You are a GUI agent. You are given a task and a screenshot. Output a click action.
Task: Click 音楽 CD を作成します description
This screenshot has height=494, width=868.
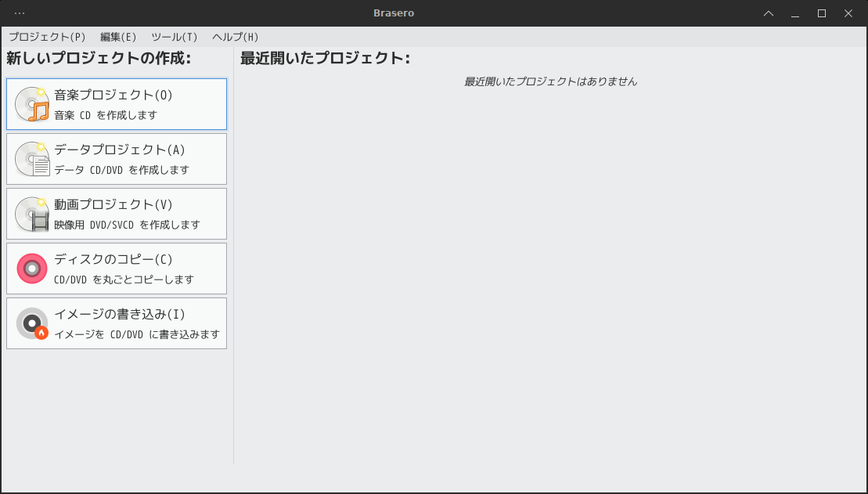(x=106, y=115)
